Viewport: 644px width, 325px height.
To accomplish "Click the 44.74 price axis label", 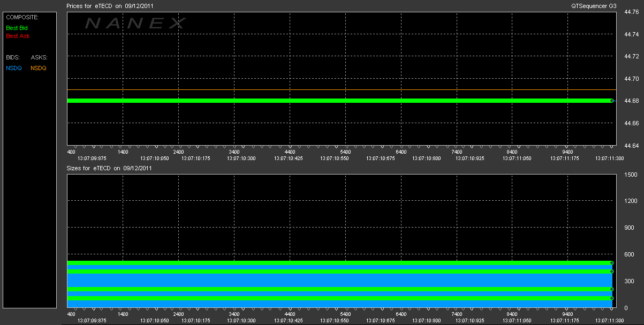I will [x=631, y=34].
